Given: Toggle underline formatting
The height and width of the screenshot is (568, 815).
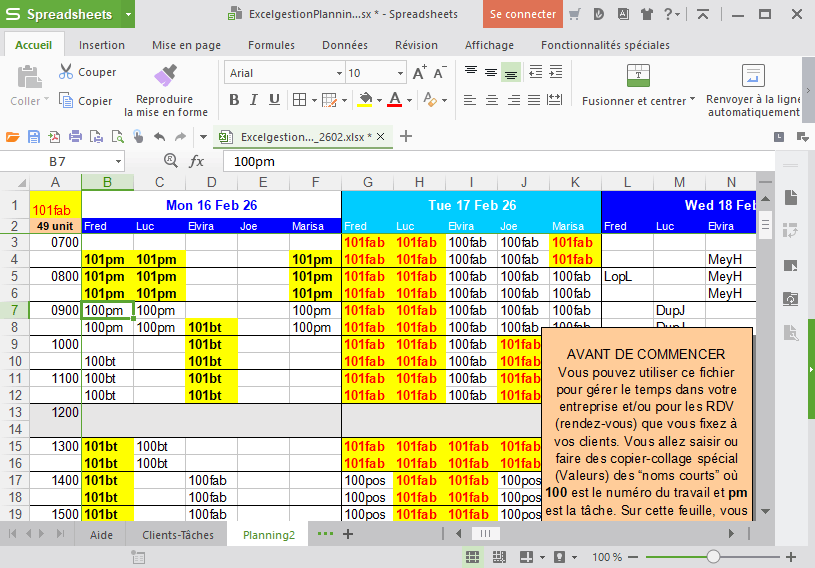Looking at the screenshot, I should tap(274, 100).
